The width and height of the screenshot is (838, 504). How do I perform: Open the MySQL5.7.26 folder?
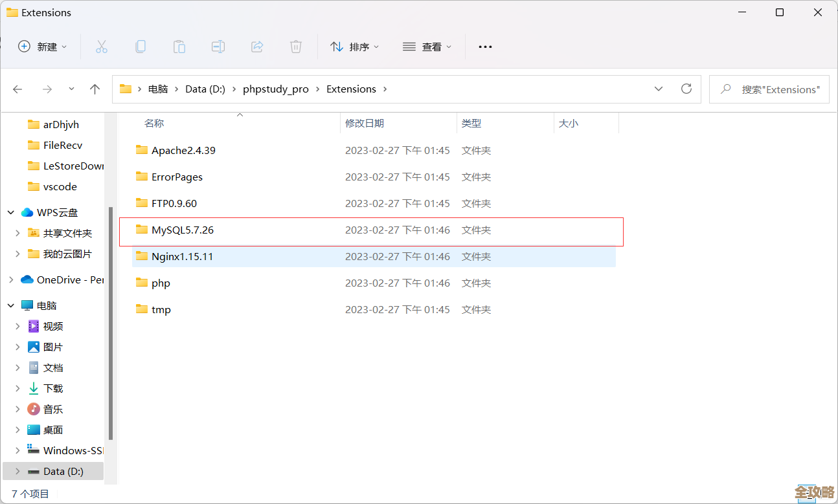point(183,230)
